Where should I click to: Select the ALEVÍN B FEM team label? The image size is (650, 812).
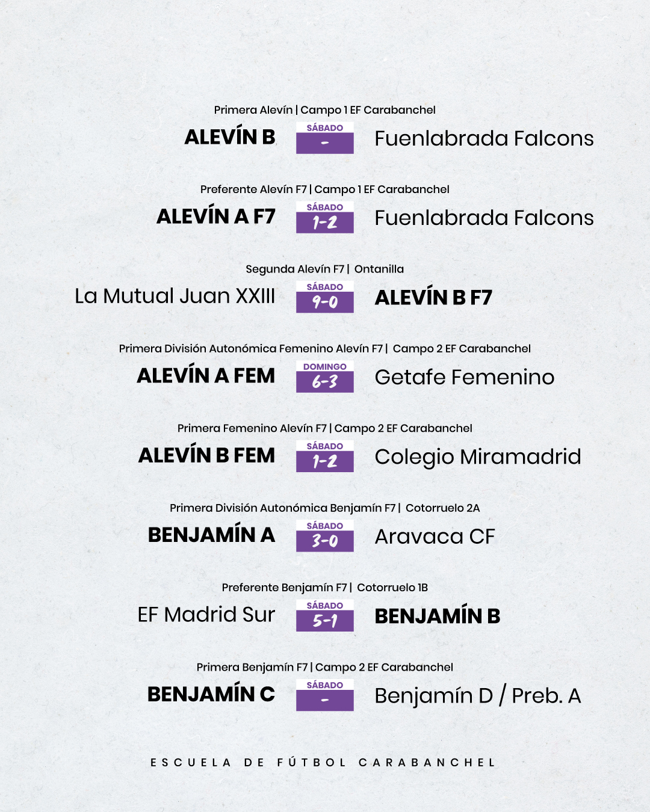[206, 456]
